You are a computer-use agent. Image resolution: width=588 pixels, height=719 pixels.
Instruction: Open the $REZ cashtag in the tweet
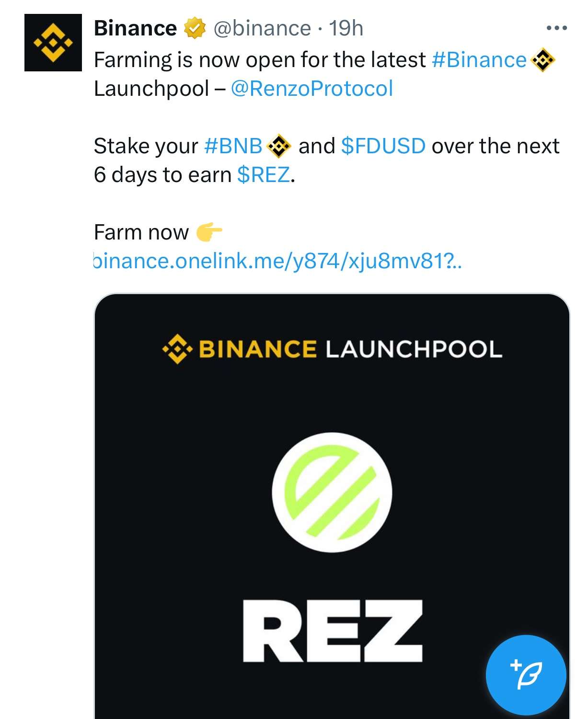264,175
